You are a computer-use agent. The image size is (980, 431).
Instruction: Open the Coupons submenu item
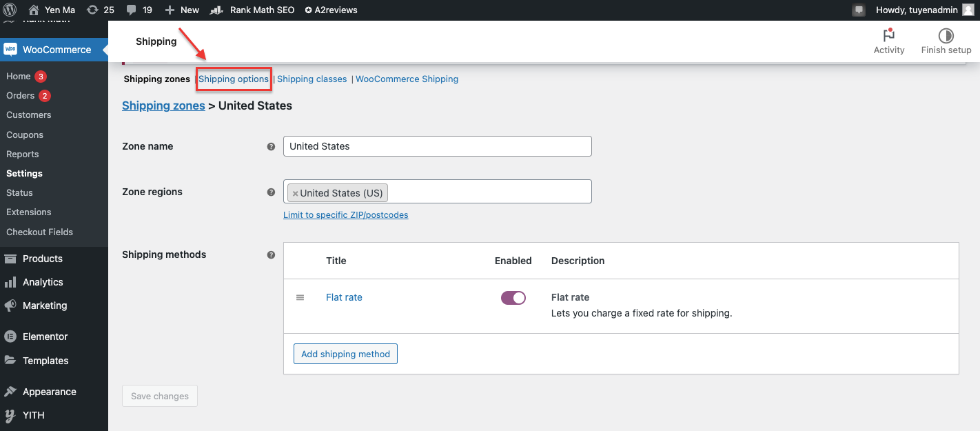pos(25,134)
